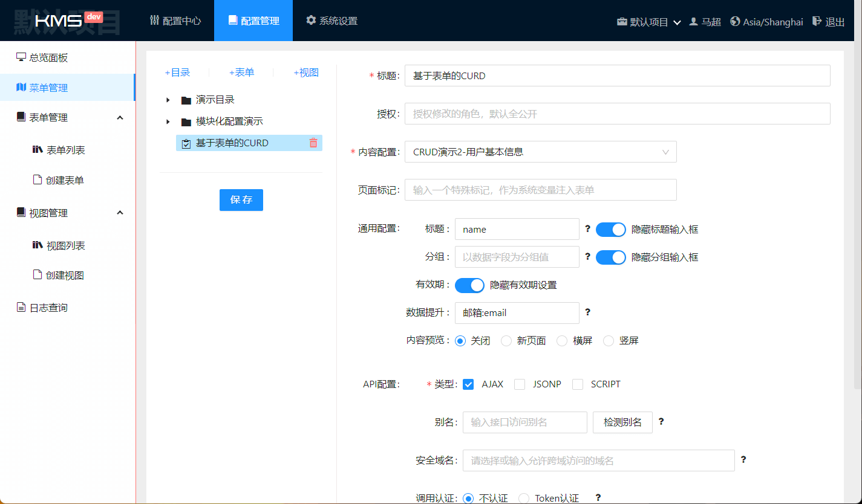Screen dimensions: 862x504
Task: Expand the 演示目录 folder
Action: coord(168,100)
